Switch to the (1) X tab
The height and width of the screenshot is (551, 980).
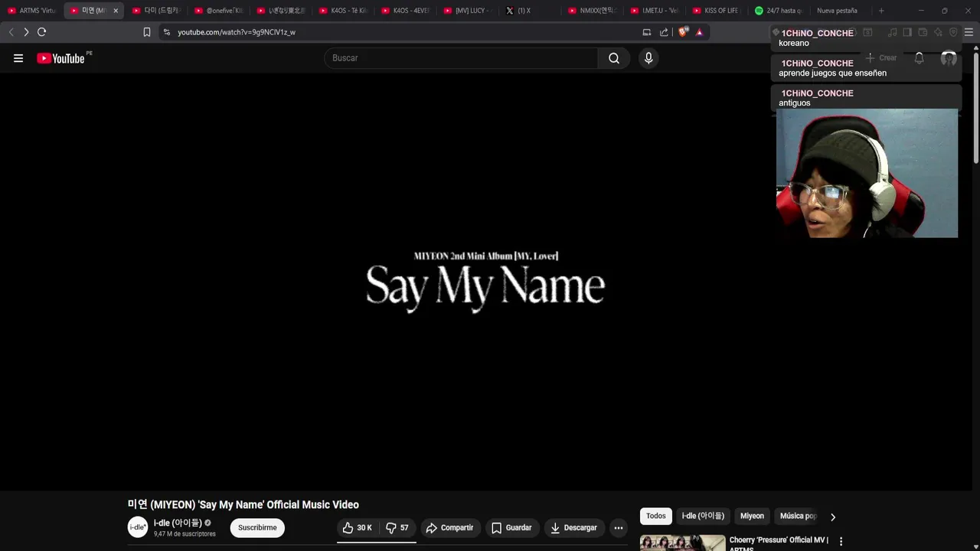coord(531,11)
